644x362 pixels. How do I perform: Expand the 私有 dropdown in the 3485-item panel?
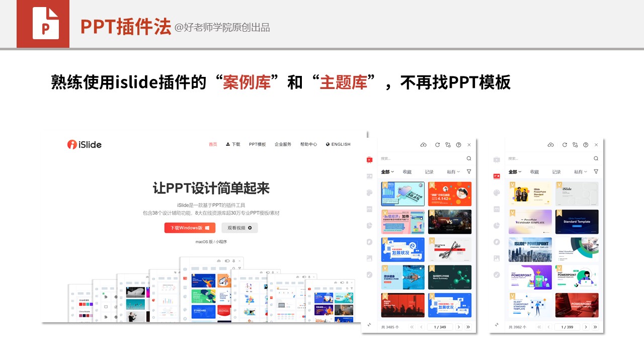(453, 172)
